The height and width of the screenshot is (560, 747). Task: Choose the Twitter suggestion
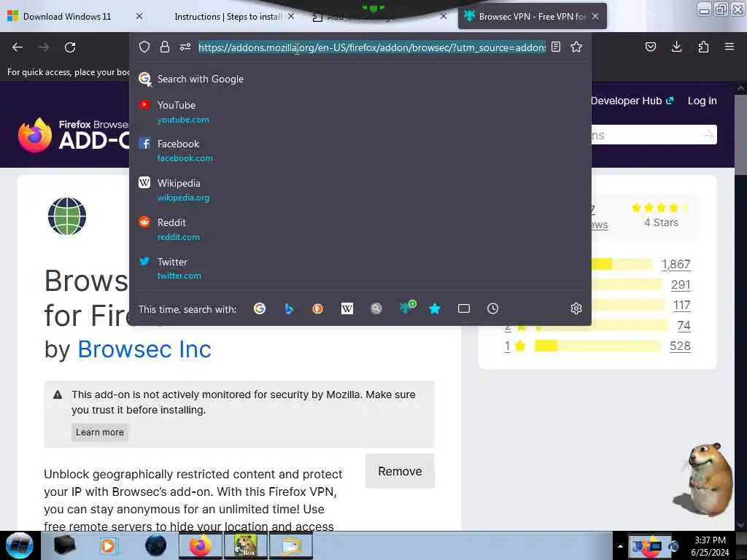click(x=360, y=268)
